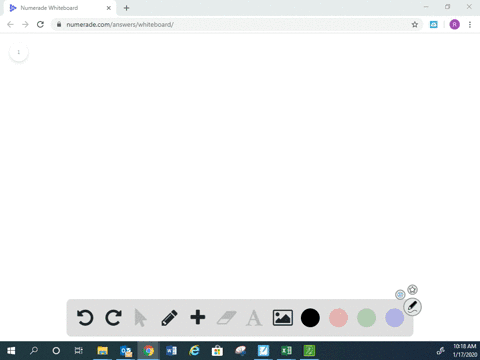Open Chrome three-dot menu

pyautogui.click(x=470, y=24)
